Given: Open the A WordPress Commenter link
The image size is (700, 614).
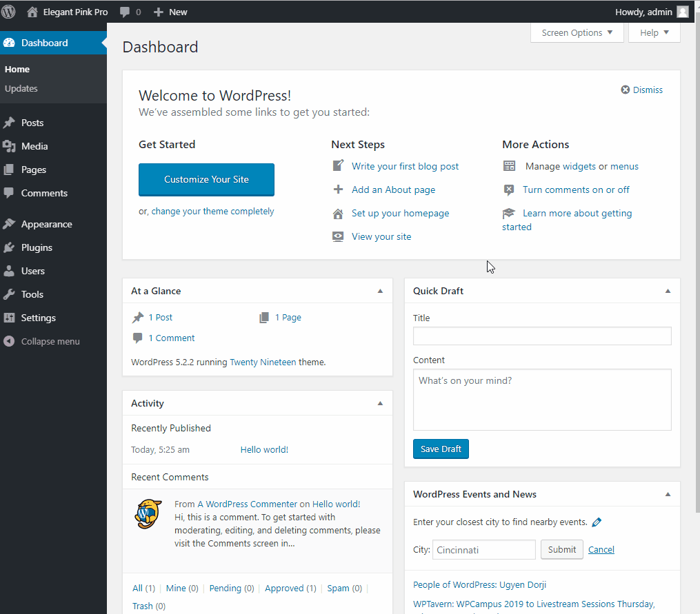Looking at the screenshot, I should coord(248,504).
